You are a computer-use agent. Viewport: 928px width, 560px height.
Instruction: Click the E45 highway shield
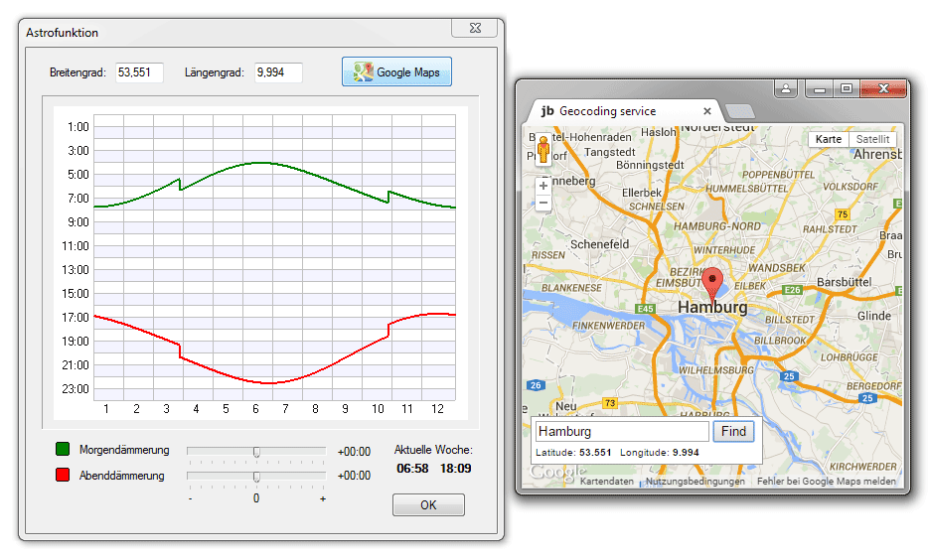(645, 309)
